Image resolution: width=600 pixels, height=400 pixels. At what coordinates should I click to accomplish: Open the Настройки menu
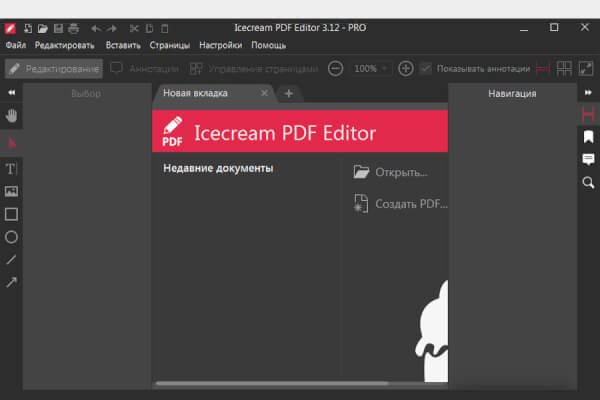tap(221, 45)
